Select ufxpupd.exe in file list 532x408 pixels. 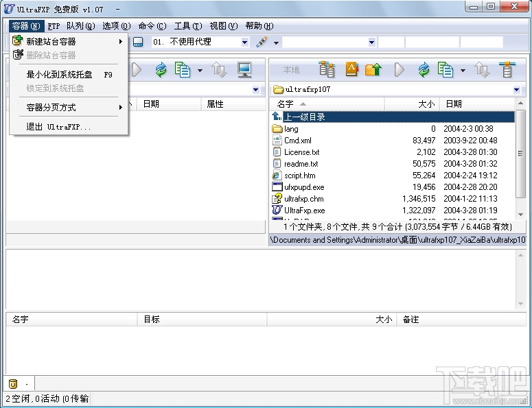click(393, 187)
